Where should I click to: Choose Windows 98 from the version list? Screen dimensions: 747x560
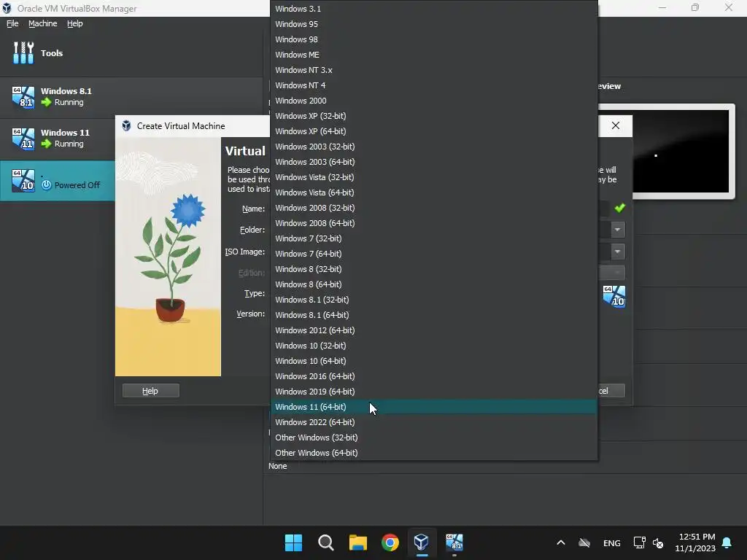tap(434, 39)
